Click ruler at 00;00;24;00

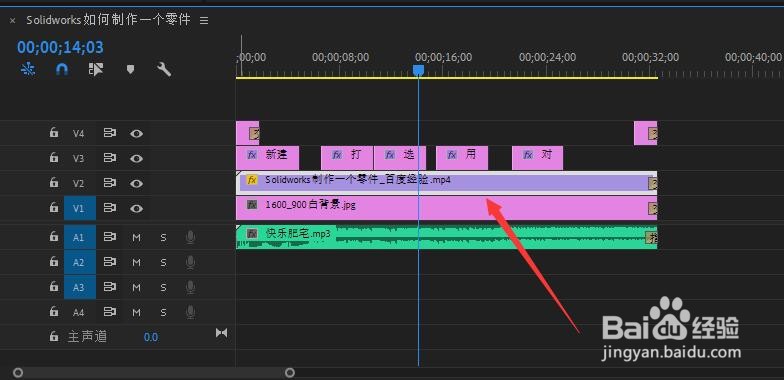(548, 58)
